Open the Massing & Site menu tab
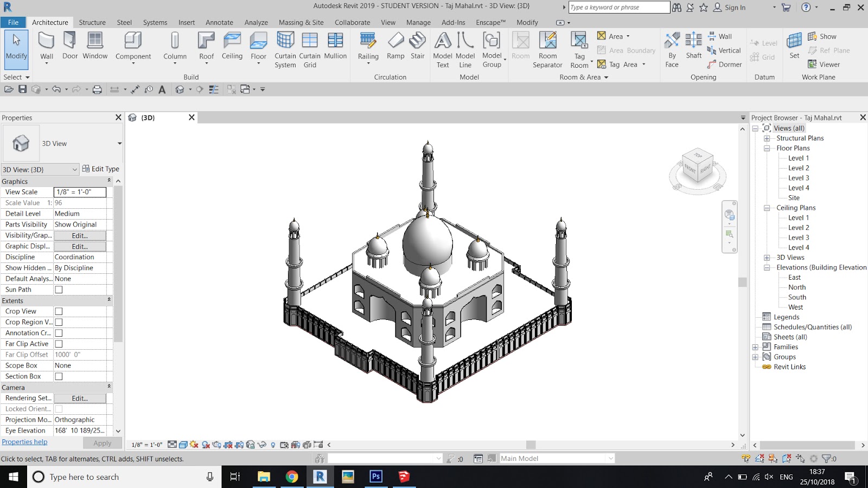The height and width of the screenshot is (488, 868). pyautogui.click(x=301, y=22)
